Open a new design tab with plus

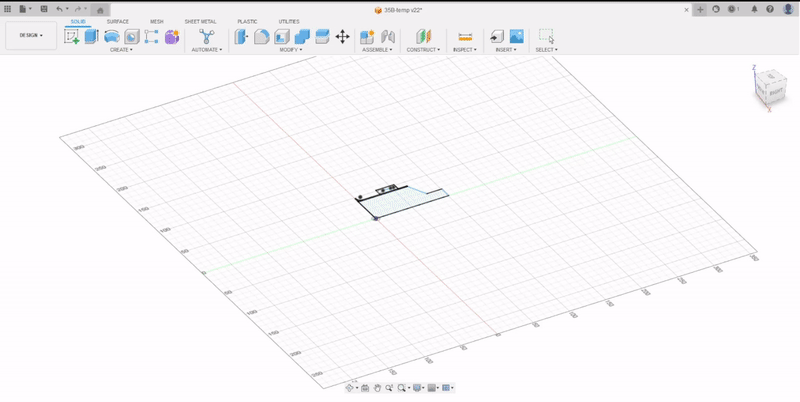(x=700, y=9)
